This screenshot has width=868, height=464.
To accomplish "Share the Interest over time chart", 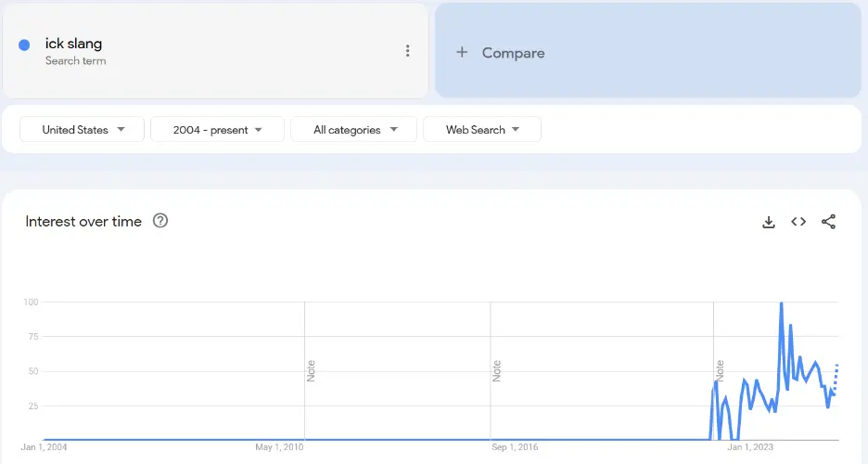I will click(x=828, y=222).
